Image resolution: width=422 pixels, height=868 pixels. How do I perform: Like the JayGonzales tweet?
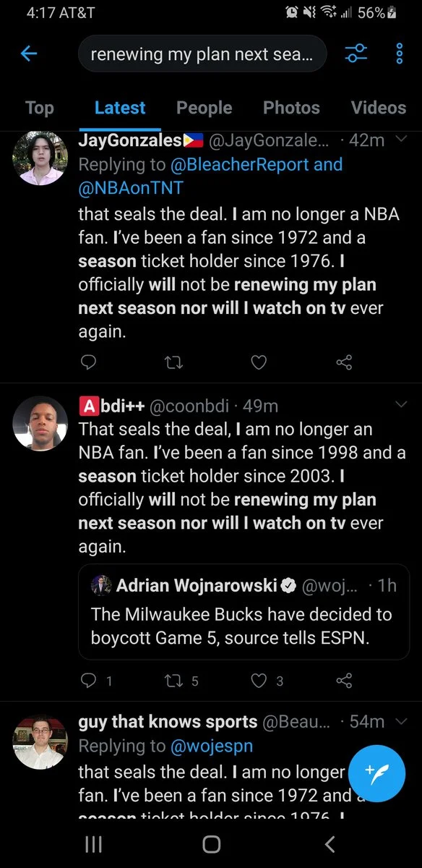coord(259,361)
